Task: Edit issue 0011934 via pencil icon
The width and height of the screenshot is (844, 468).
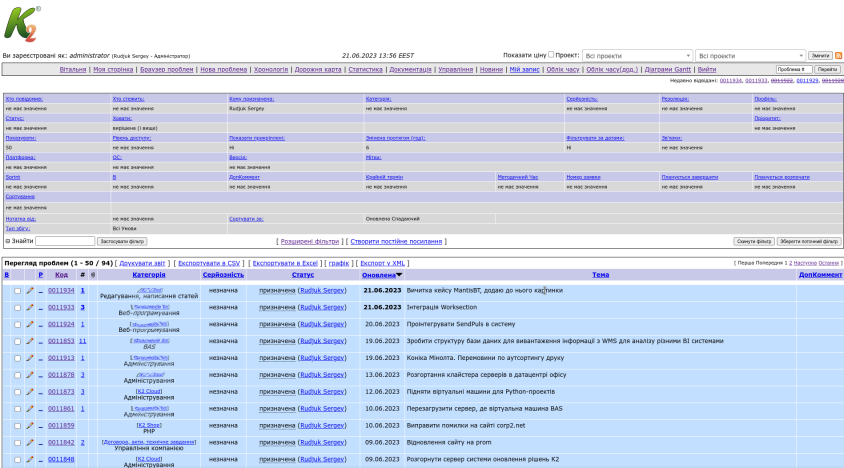Action: pos(30,291)
